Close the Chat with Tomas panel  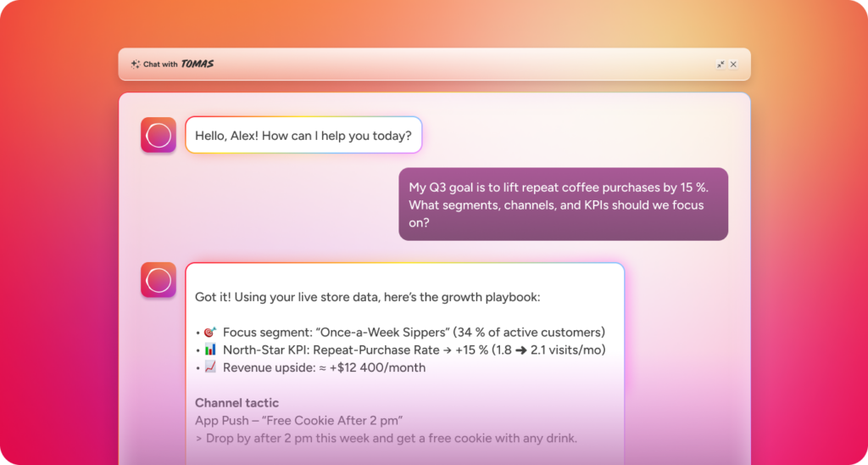point(733,64)
